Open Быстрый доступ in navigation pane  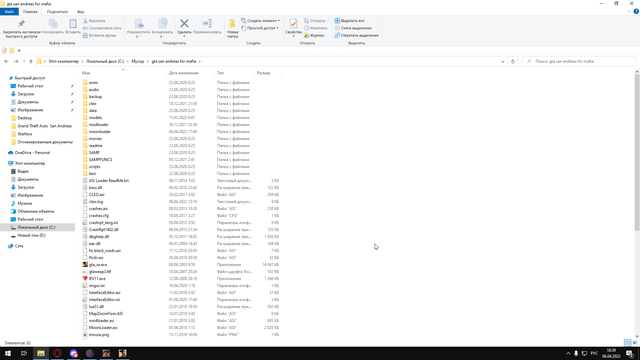[x=29, y=78]
